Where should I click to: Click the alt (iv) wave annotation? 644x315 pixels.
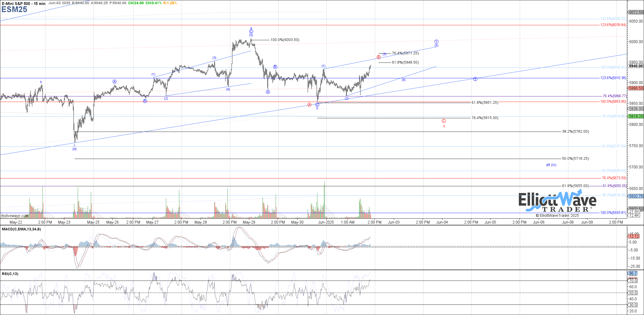pyautogui.click(x=551, y=165)
